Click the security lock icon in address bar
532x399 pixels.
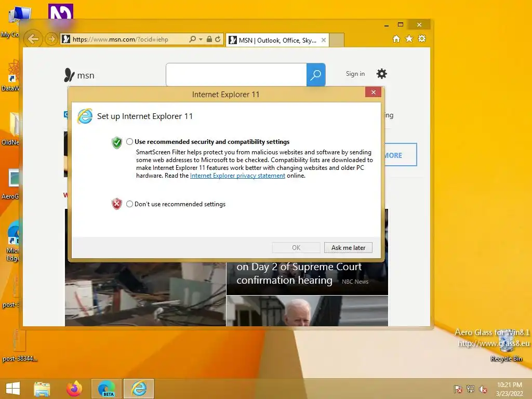pos(209,39)
